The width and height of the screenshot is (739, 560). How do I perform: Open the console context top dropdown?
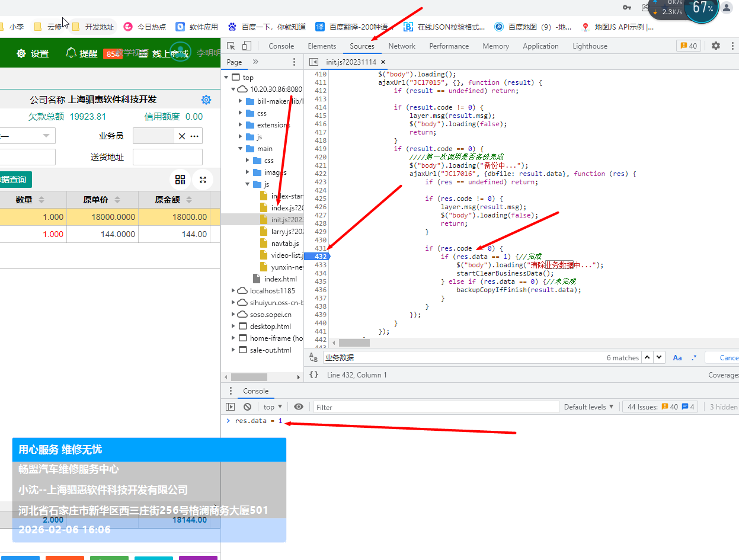click(x=273, y=407)
